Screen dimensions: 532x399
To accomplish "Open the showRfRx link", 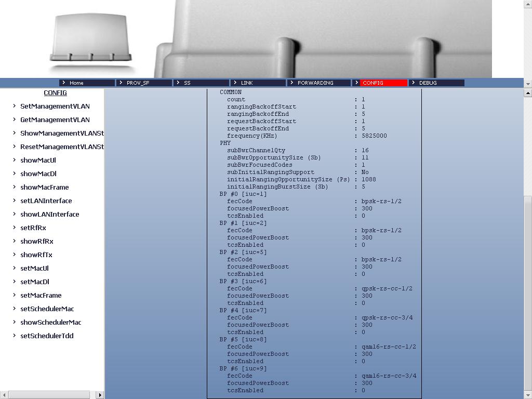I will click(x=37, y=241).
